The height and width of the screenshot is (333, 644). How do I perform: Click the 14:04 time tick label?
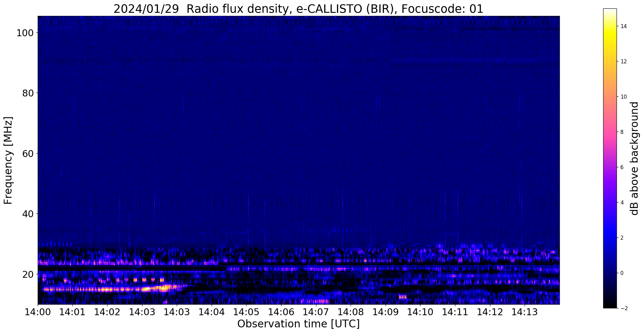click(212, 312)
